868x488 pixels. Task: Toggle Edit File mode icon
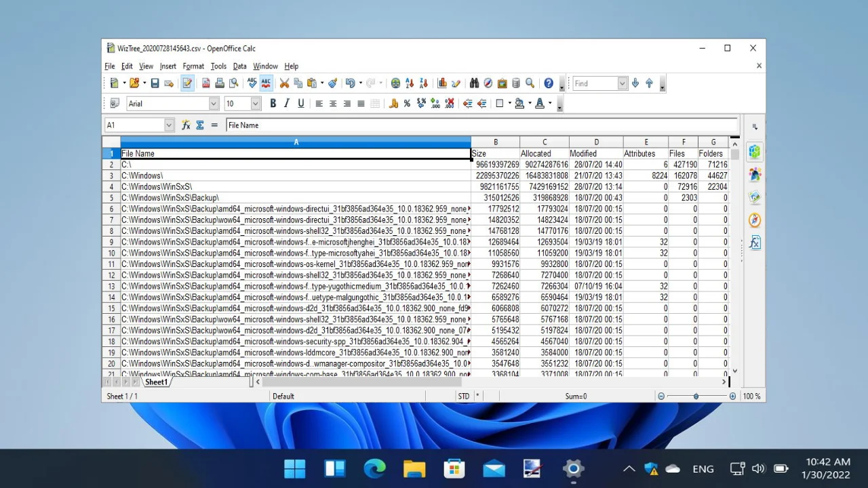coord(187,83)
